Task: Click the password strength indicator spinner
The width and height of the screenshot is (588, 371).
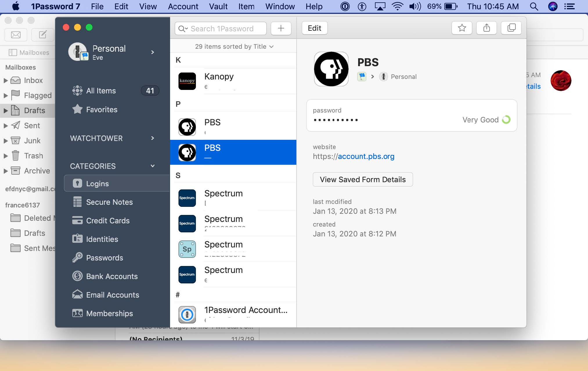Action: pyautogui.click(x=506, y=119)
